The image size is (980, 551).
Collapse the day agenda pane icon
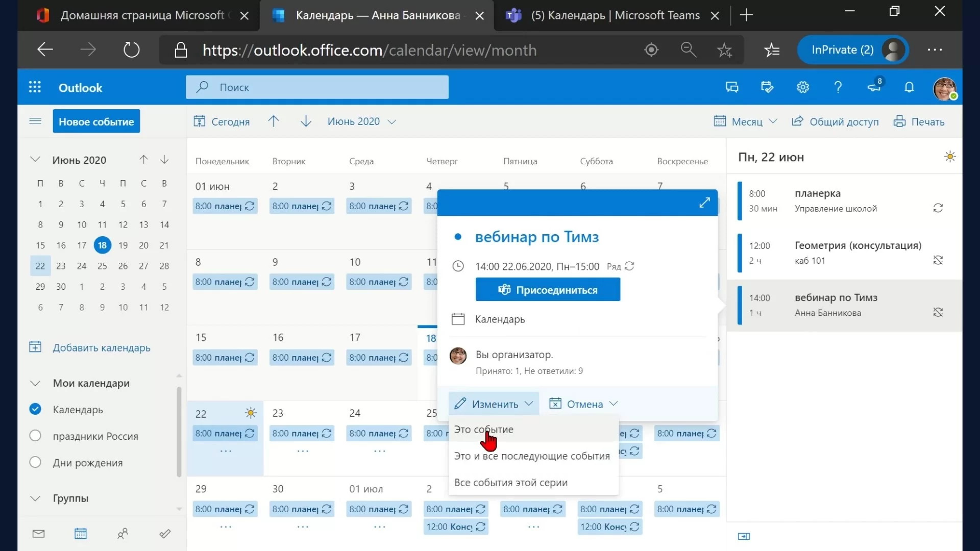coord(744,536)
